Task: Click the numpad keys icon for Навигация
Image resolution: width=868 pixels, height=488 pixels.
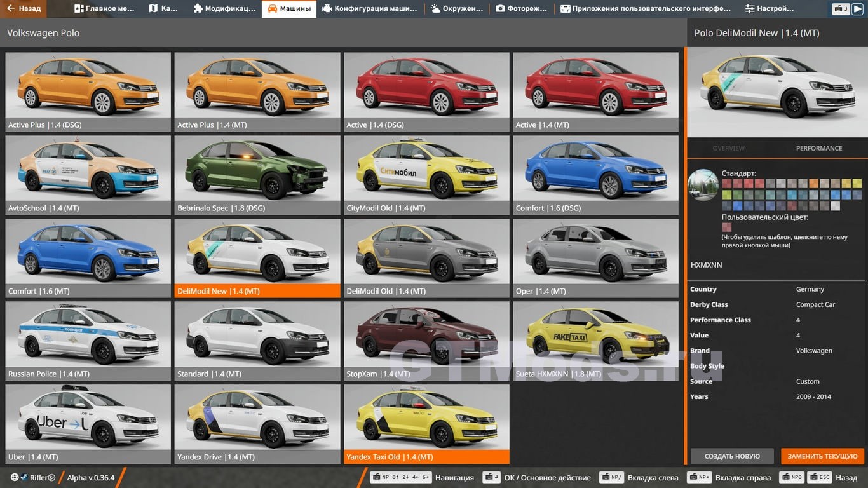Action: click(x=402, y=477)
